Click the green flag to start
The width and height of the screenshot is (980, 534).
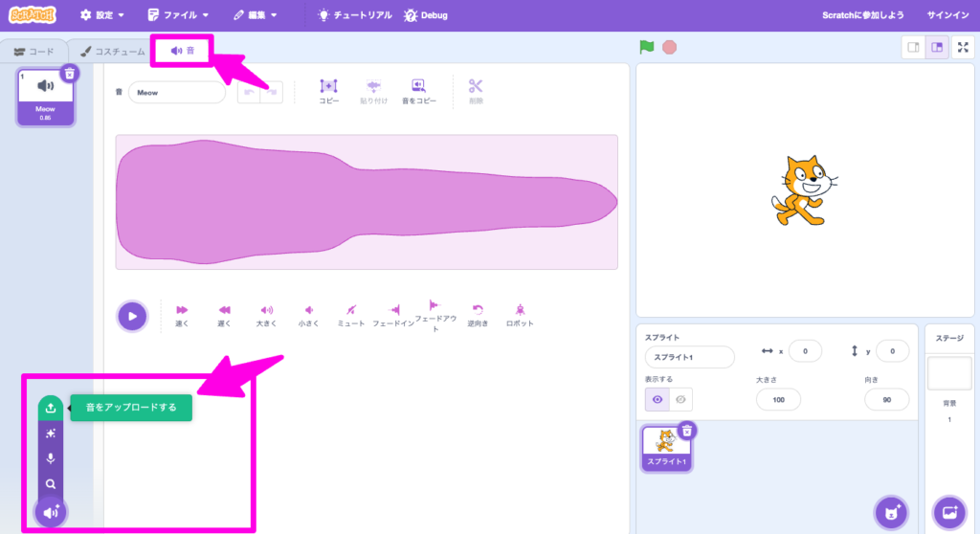tap(647, 47)
